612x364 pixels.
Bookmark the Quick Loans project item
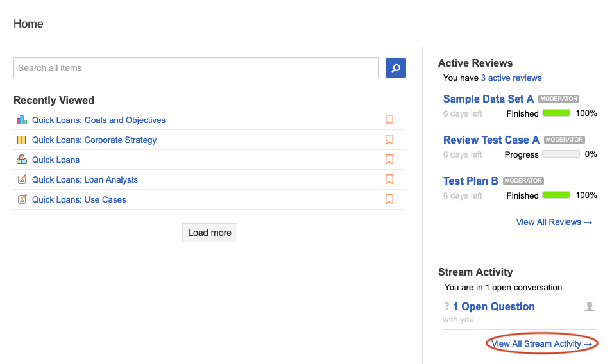click(389, 160)
